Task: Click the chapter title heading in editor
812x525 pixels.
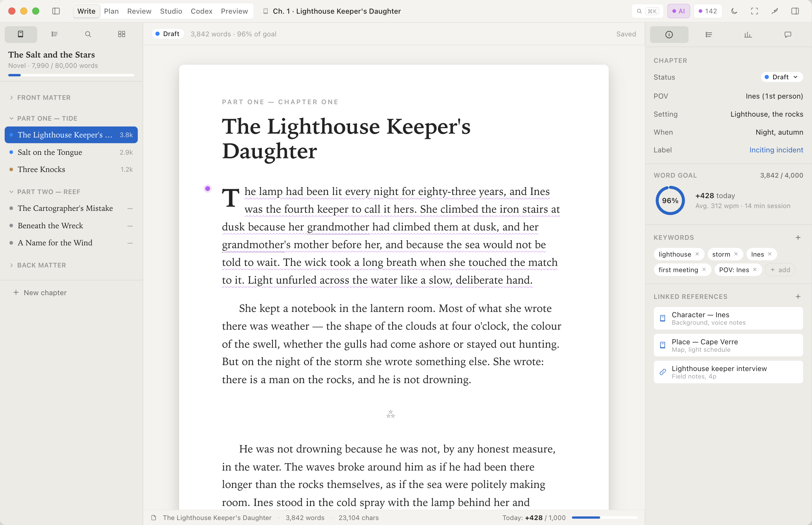Action: (346, 139)
